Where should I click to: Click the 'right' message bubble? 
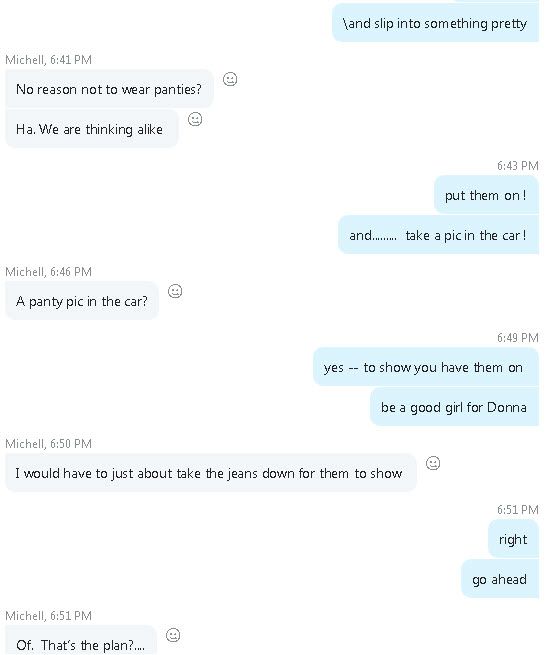513,539
